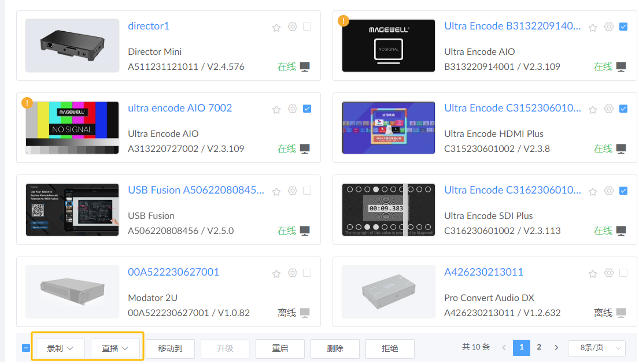This screenshot has width=639, height=364.
Task: Uncheck the ultra encode AIO 7002 checkbox
Action: (x=307, y=109)
